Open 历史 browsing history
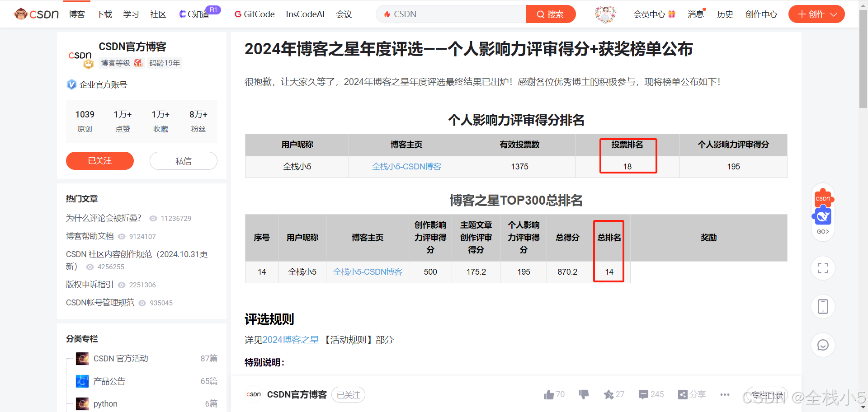Image resolution: width=868 pixels, height=412 pixels. coord(725,14)
